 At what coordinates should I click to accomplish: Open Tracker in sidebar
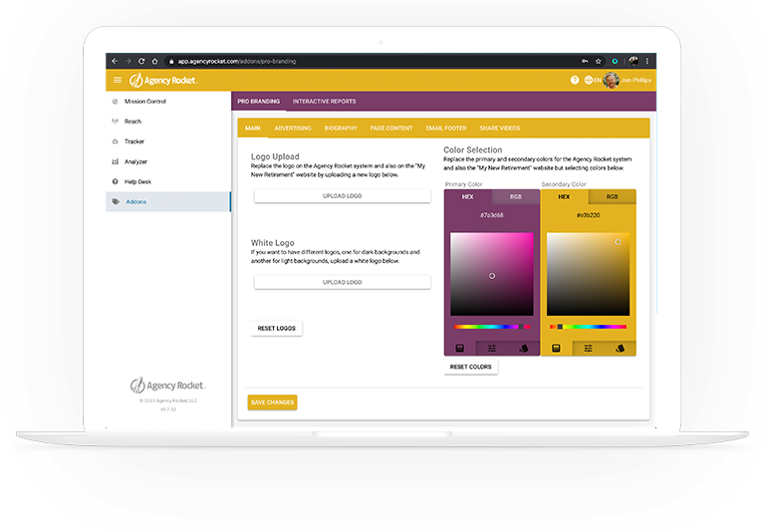168,141
